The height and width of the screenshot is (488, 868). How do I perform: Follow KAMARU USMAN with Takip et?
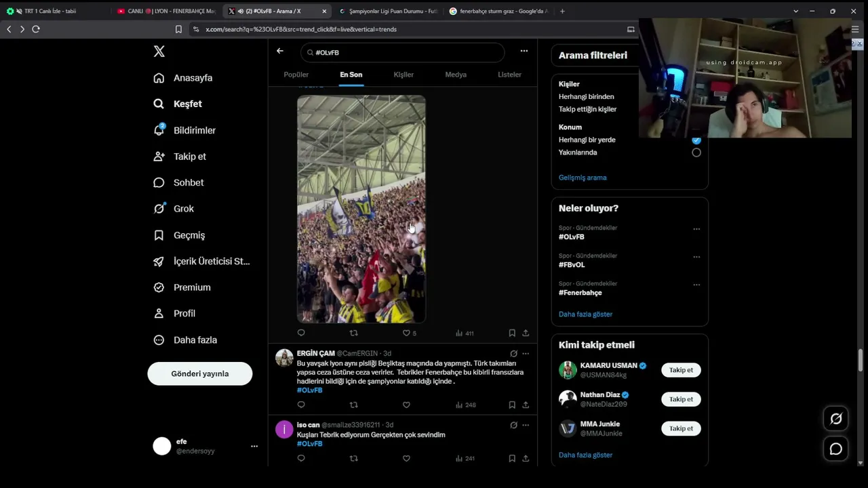tap(681, 370)
